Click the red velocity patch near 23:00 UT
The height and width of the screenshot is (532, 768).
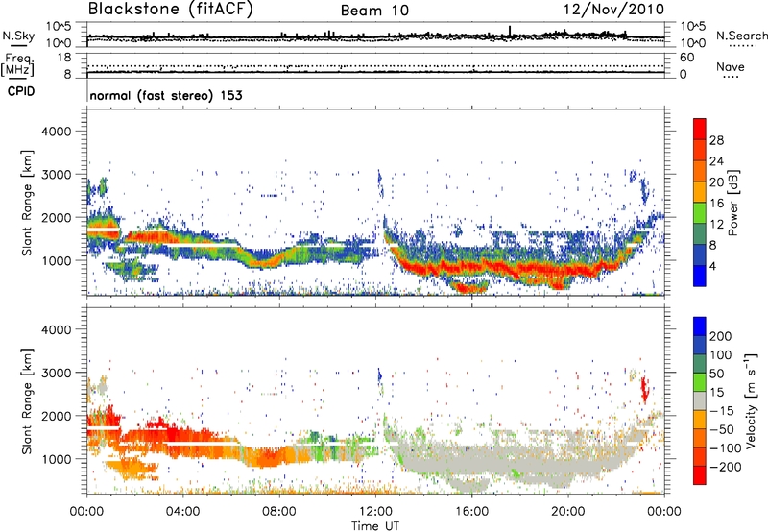point(644,390)
